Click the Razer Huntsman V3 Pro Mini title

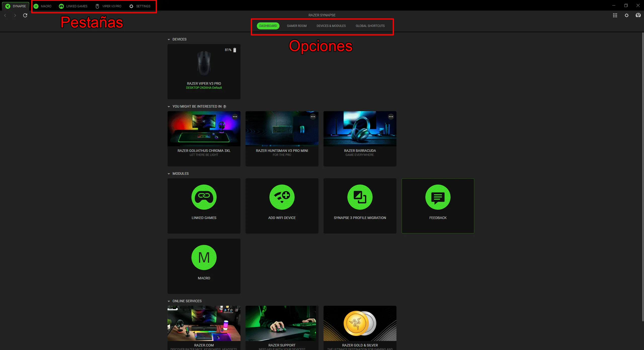pyautogui.click(x=282, y=151)
